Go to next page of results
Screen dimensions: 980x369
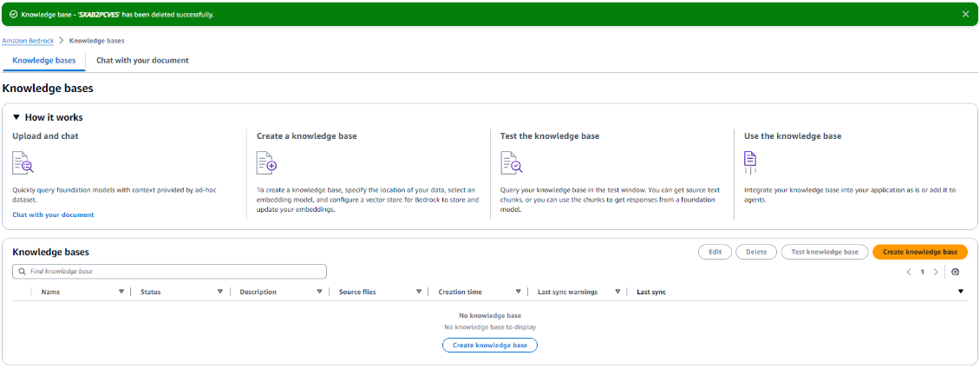[936, 272]
